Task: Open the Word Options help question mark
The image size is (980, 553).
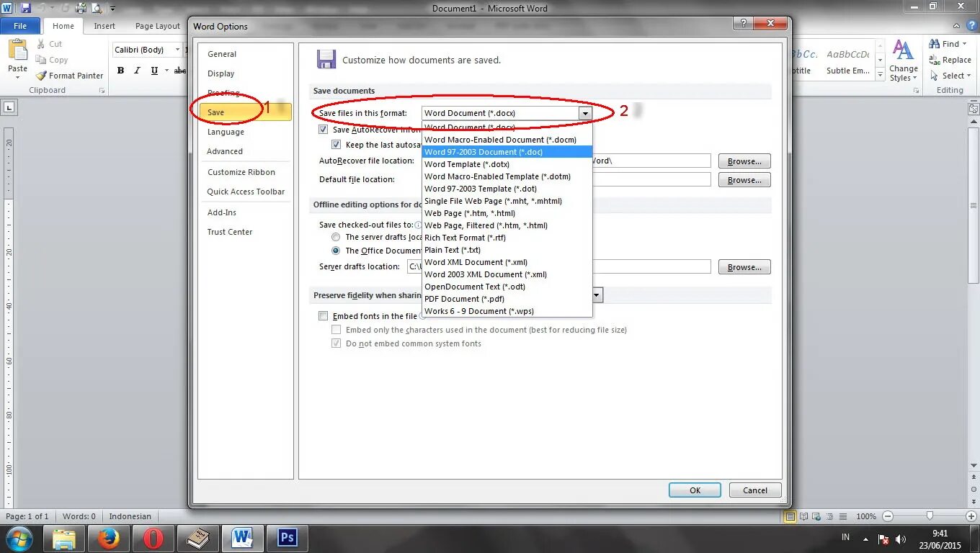Action: [744, 24]
